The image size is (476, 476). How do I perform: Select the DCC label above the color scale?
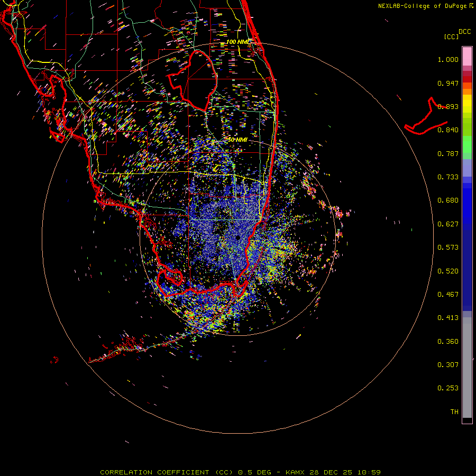click(464, 32)
